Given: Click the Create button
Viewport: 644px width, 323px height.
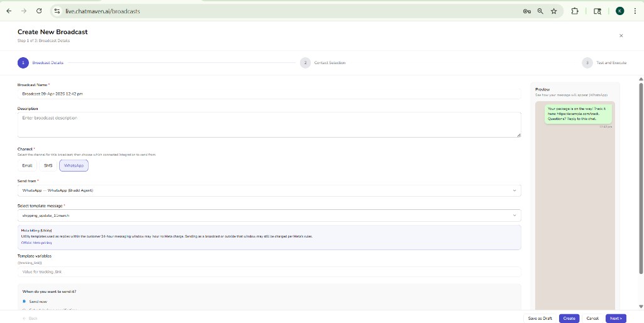Looking at the screenshot, I should click(x=569, y=319).
